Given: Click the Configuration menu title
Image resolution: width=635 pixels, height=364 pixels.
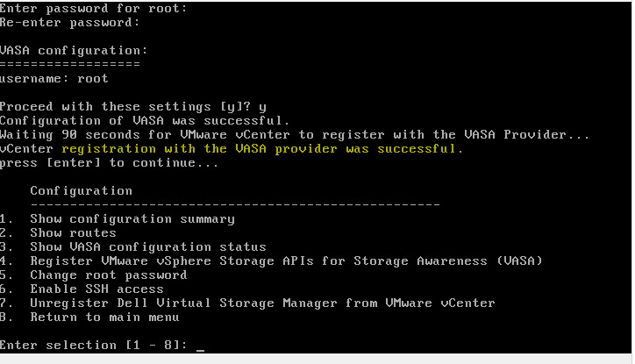Looking at the screenshot, I should (x=81, y=190).
